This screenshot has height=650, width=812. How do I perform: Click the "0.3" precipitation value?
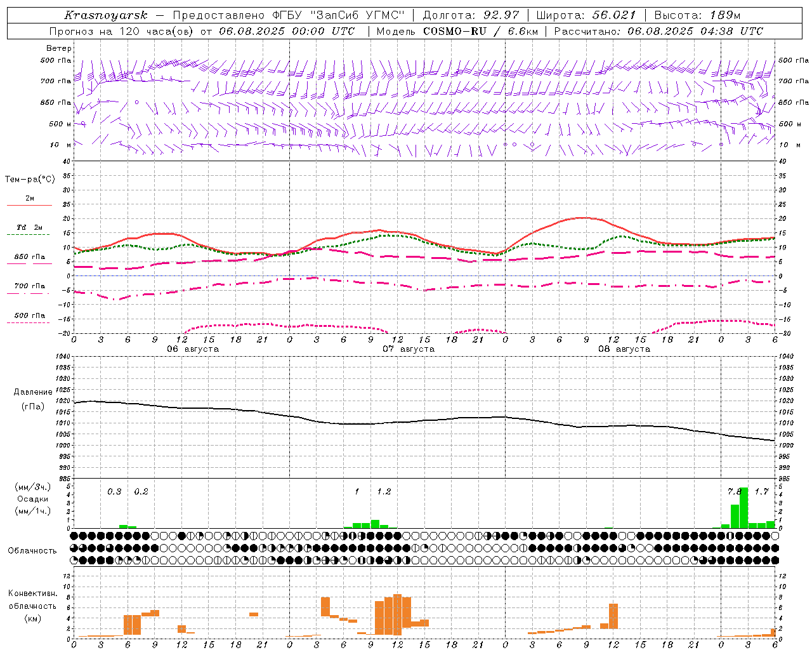tap(114, 492)
